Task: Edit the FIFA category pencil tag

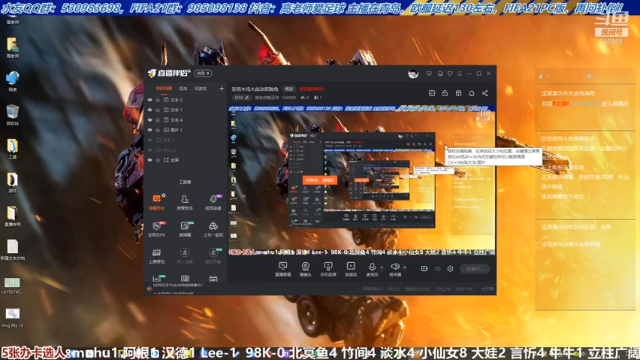Action: pyautogui.click(x=241, y=98)
